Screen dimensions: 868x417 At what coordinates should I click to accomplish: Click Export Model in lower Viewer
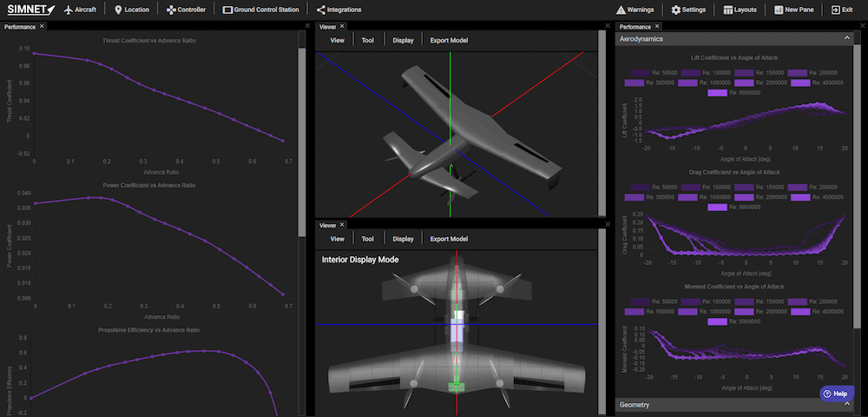tap(449, 239)
